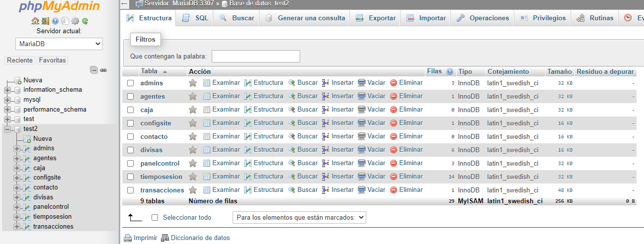This screenshot has height=244, width=644.
Task: Click Nueva under test2 in sidebar
Action: click(43, 139)
